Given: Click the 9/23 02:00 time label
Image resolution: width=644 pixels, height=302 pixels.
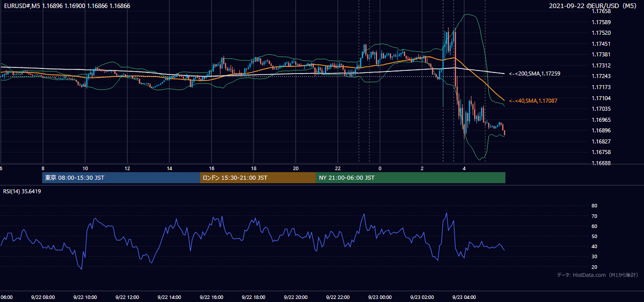Looking at the screenshot, I should (x=422, y=297).
